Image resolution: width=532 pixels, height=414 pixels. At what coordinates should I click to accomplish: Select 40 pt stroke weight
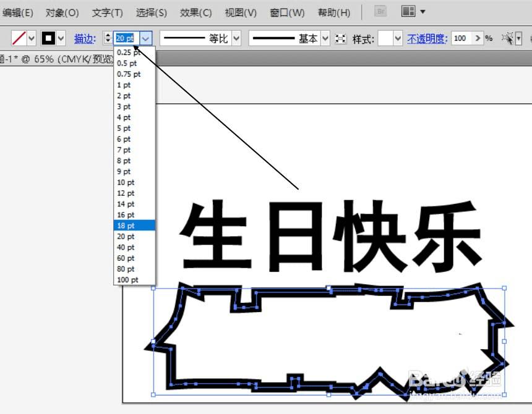click(x=134, y=247)
